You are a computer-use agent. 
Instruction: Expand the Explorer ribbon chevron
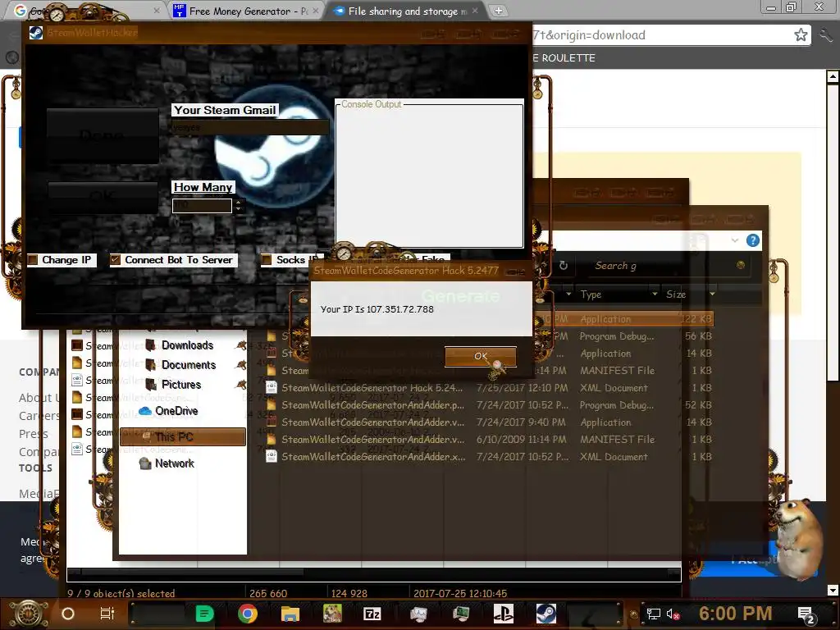[735, 240]
